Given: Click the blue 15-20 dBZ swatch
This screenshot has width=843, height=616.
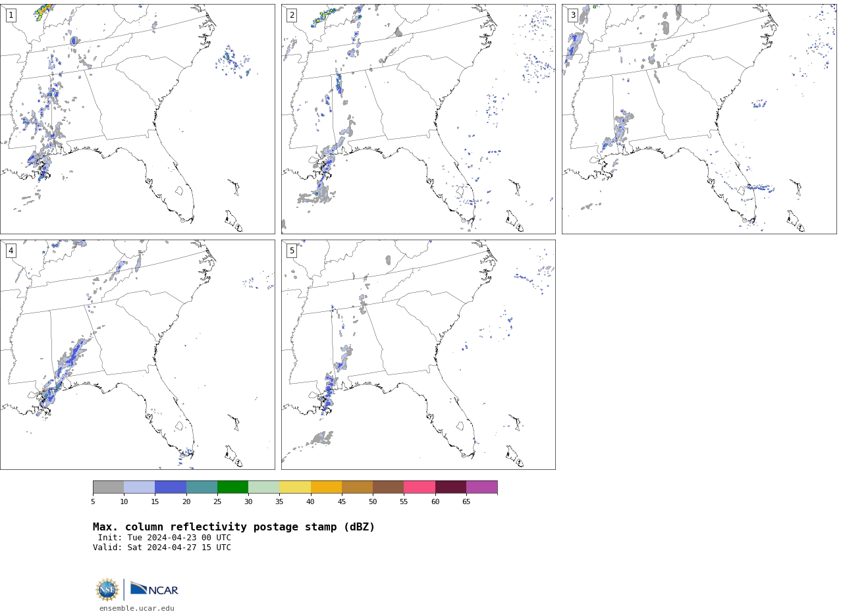Looking at the screenshot, I should point(171,487).
